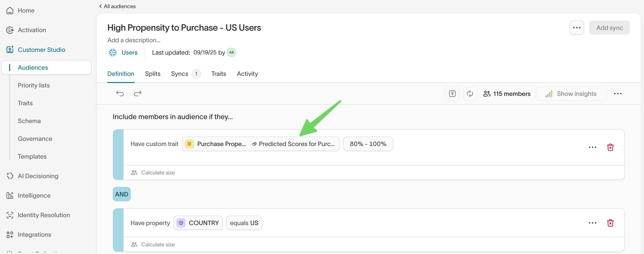644x254 pixels.
Task: Switch to the audience Traits tab
Action: [x=219, y=74]
